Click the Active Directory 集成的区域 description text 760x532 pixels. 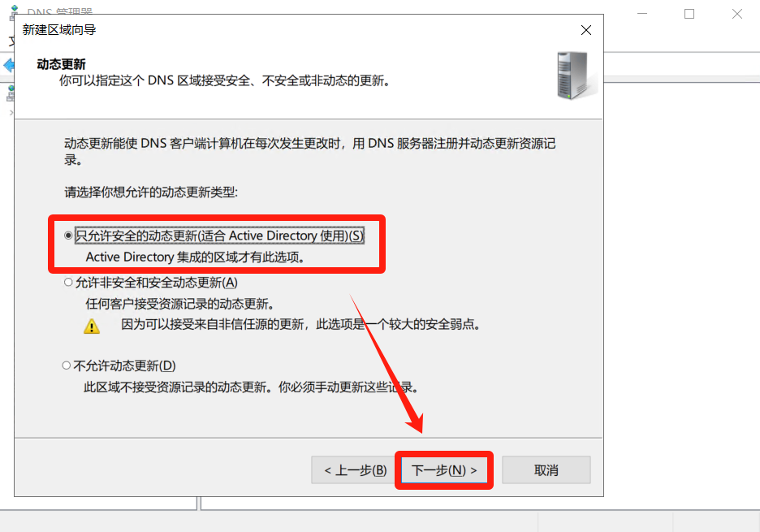(196, 257)
